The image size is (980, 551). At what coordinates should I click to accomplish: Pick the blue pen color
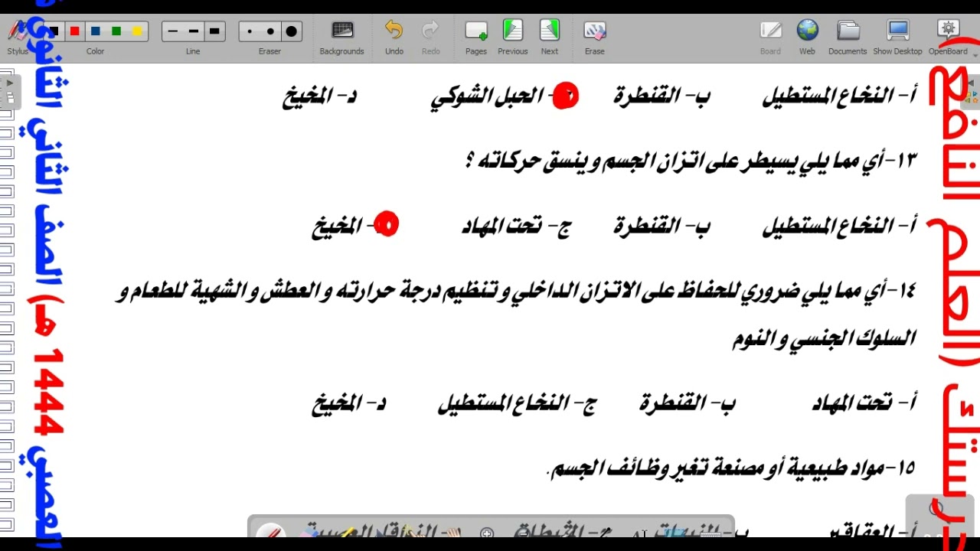95,31
